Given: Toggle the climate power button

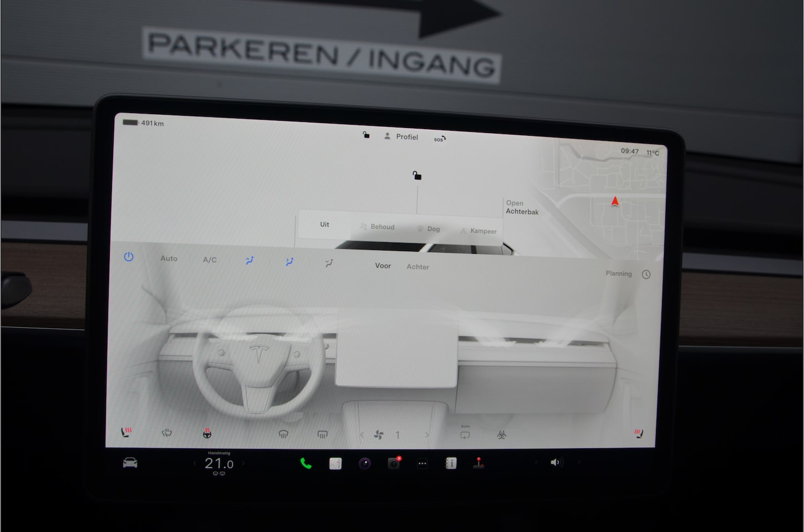Looking at the screenshot, I should tap(129, 257).
